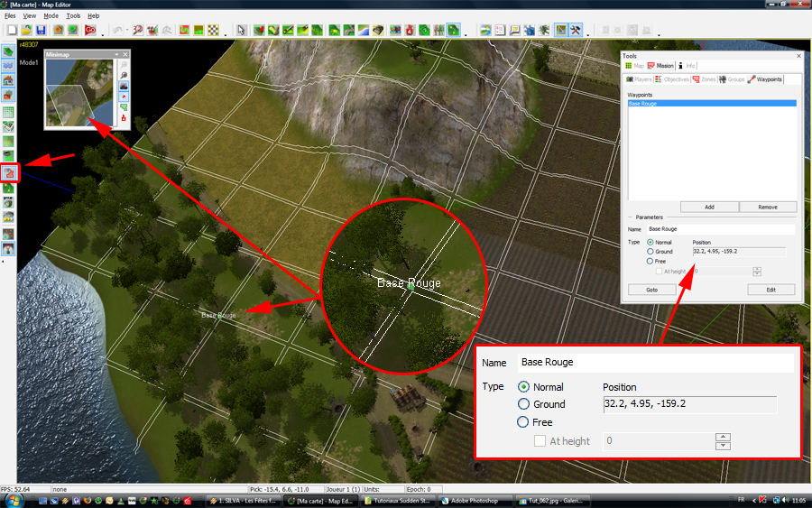
Task: Click the Remove waypoint button
Action: [768, 208]
